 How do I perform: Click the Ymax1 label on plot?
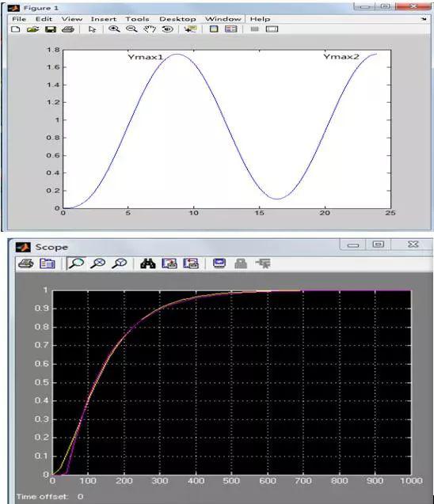[146, 57]
